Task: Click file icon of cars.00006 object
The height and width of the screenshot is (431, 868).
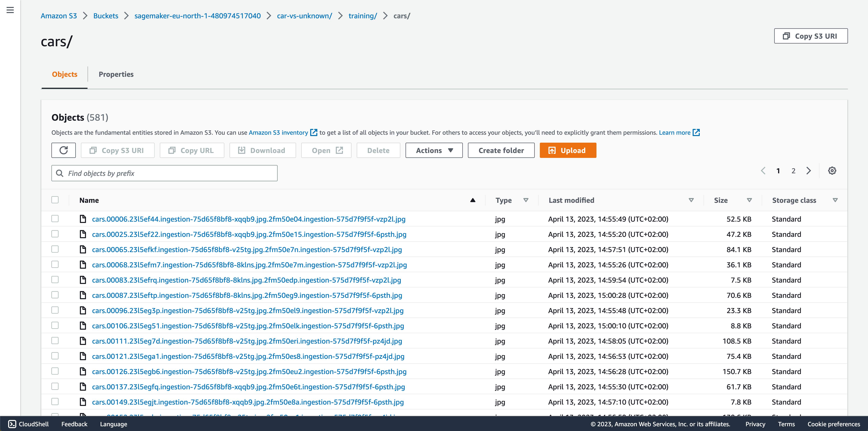Action: [x=83, y=219]
